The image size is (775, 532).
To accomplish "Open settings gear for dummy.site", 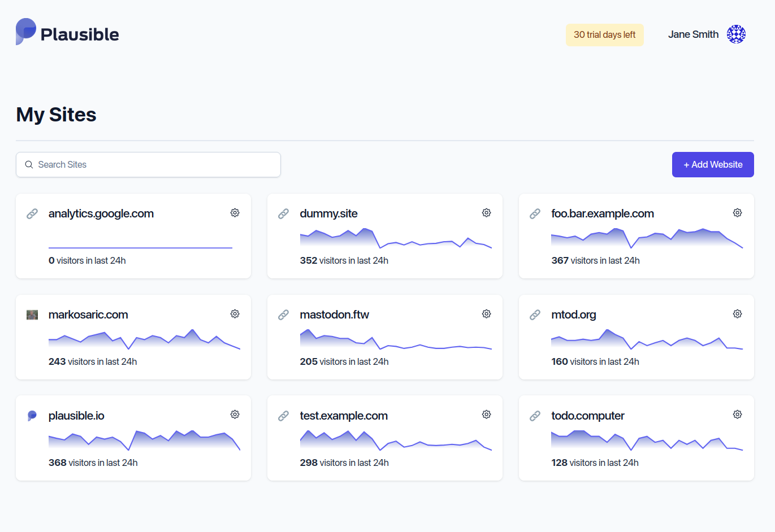I will (x=486, y=213).
